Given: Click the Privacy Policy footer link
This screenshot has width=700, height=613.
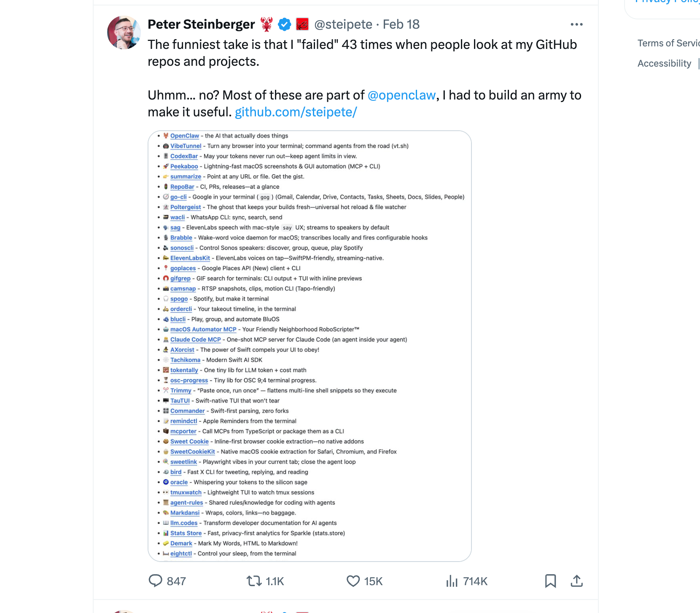Looking at the screenshot, I should (x=667, y=2).
